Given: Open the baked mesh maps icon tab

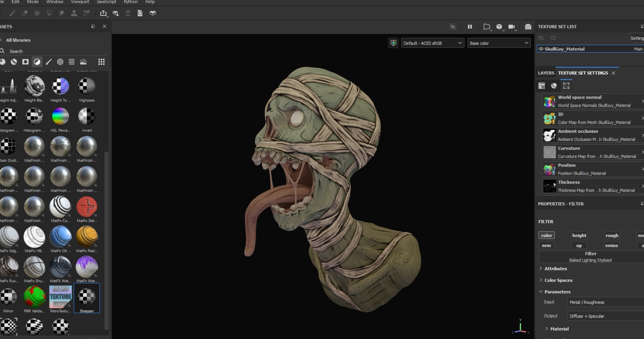Looking at the screenshot, I should [566, 86].
